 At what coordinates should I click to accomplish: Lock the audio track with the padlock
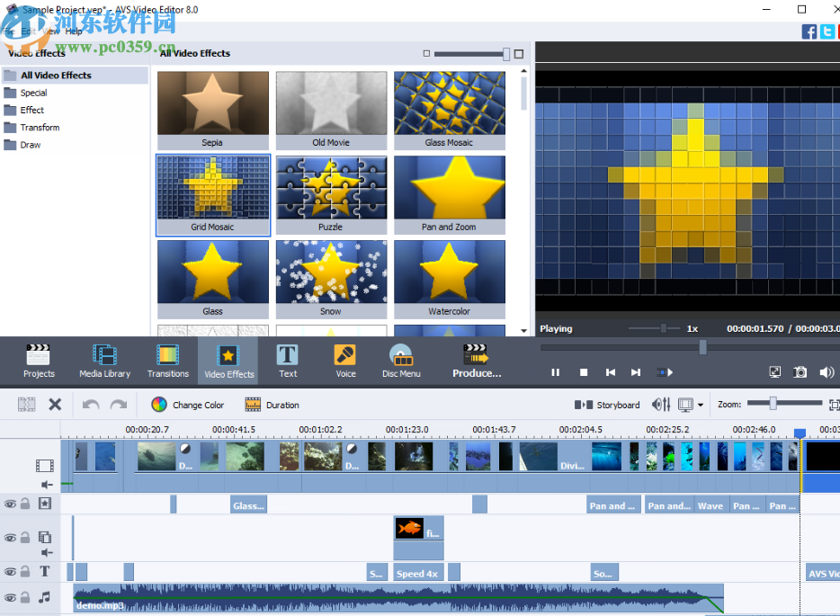click(22, 598)
